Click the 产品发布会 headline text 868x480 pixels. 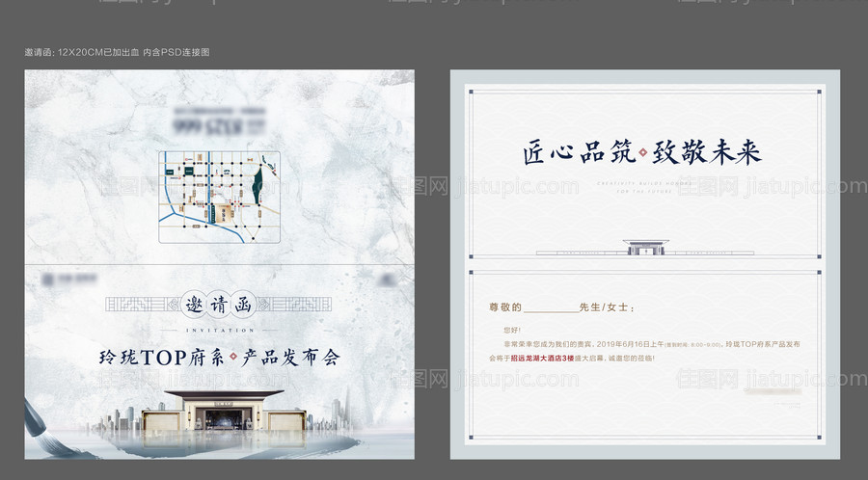click(x=290, y=359)
